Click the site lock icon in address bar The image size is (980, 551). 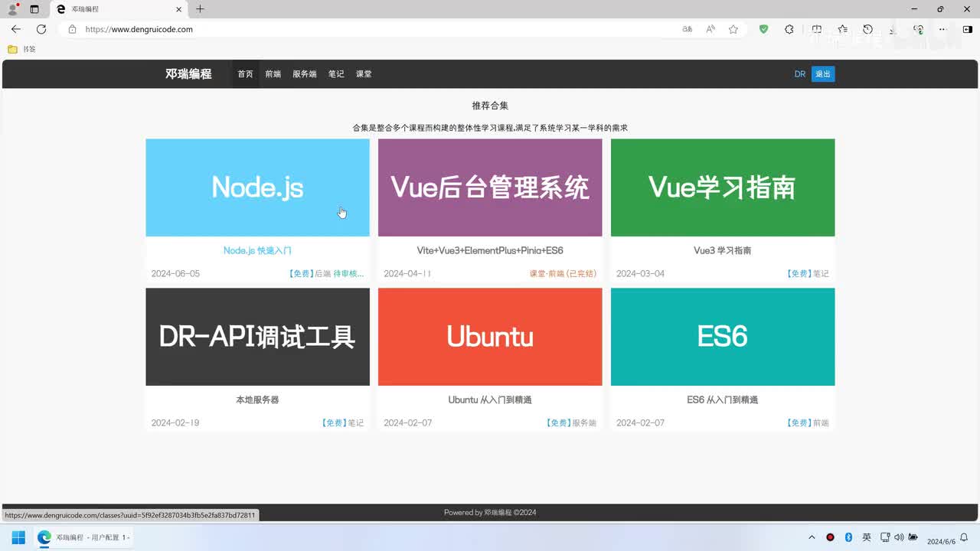(73, 29)
